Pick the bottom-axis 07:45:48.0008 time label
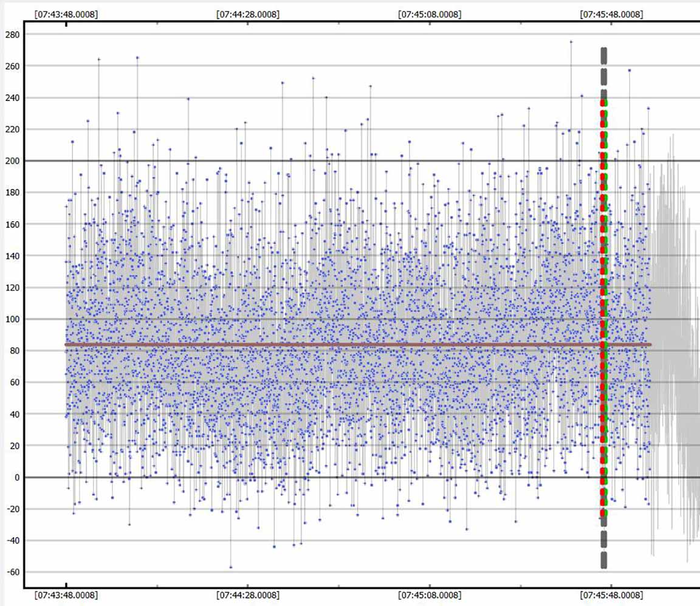This screenshot has height=606, width=700. [x=611, y=594]
